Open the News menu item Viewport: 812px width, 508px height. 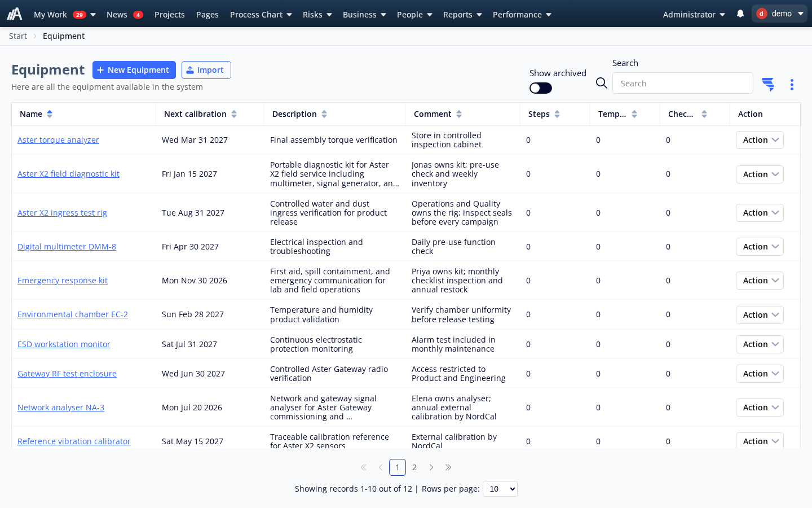(x=125, y=14)
